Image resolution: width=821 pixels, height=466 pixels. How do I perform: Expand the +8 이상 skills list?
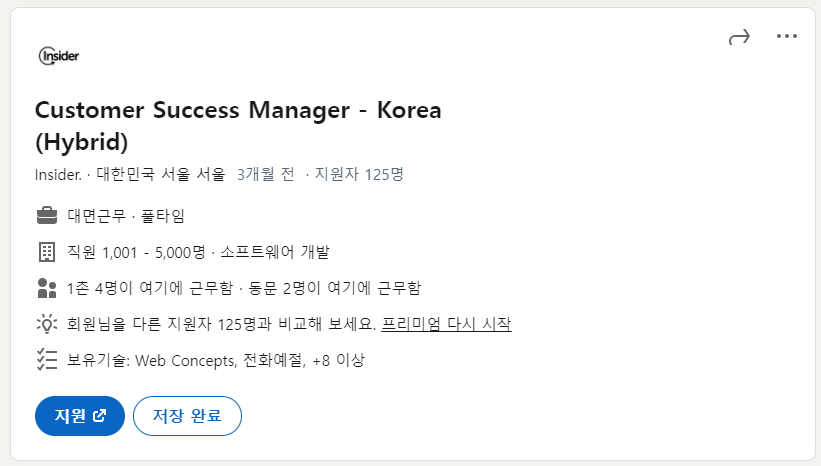pyautogui.click(x=342, y=360)
